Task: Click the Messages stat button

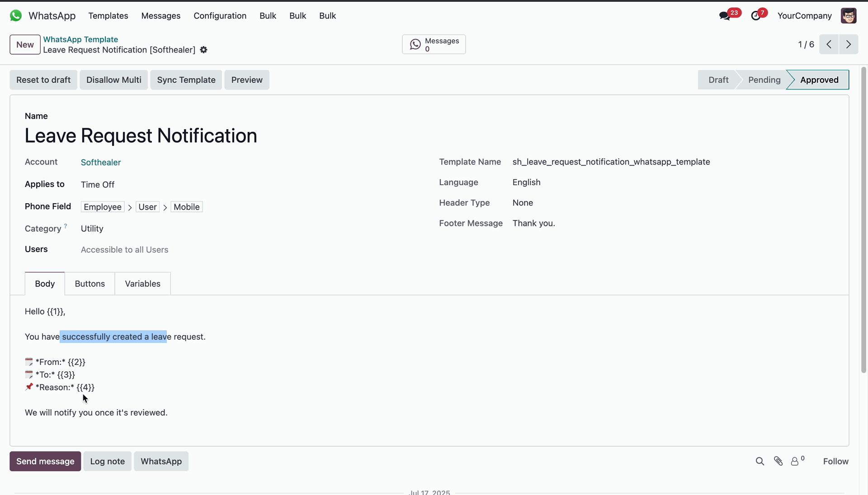Action: 434,44
